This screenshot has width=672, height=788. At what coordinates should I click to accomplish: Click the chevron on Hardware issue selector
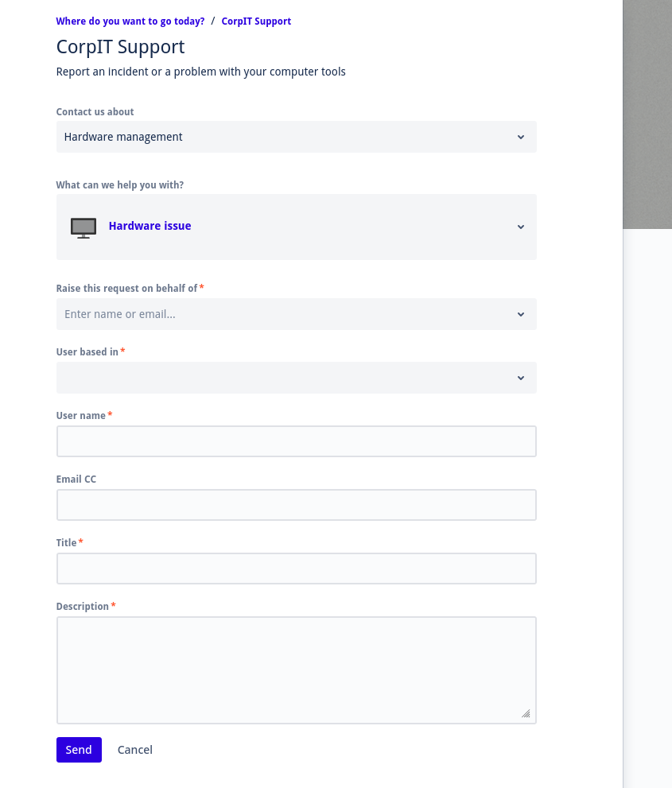521,227
